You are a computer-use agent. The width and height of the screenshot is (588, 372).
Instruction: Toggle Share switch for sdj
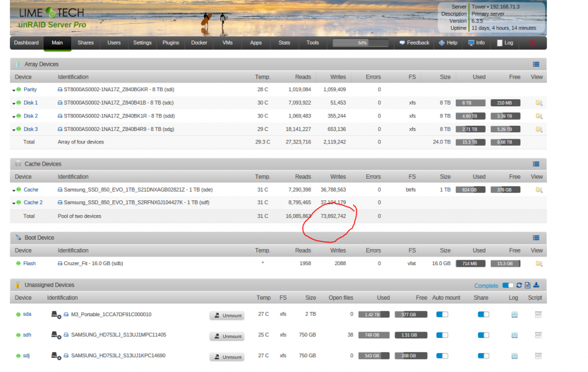[x=483, y=356]
